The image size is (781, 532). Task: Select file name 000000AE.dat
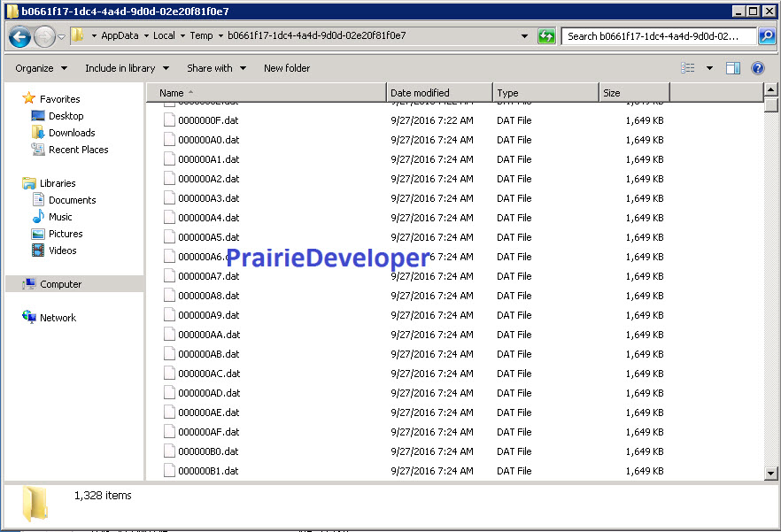point(209,412)
